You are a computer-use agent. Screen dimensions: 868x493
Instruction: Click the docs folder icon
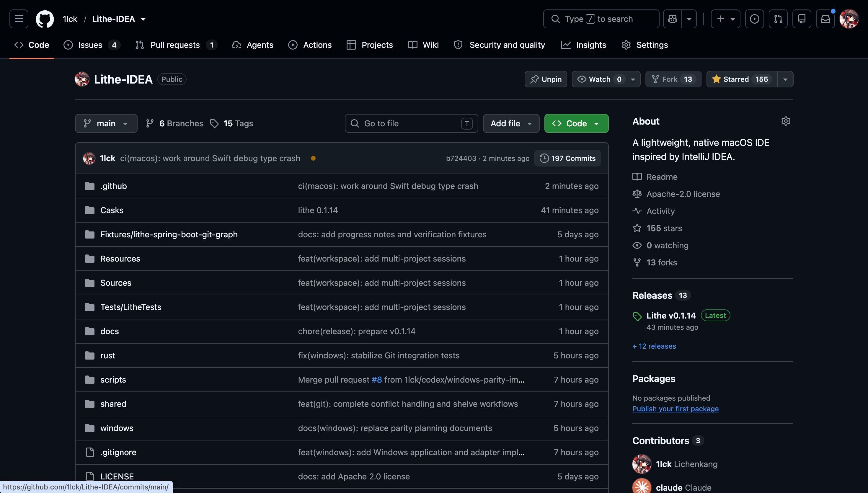click(90, 331)
